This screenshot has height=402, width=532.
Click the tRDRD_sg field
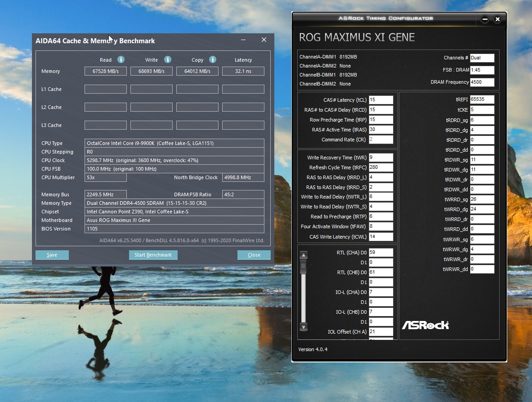pyautogui.click(x=482, y=120)
